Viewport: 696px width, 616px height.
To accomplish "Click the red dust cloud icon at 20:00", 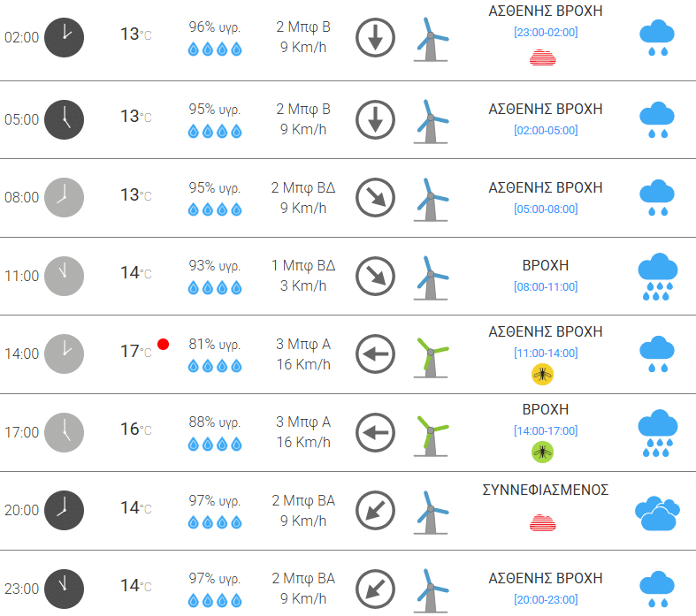I will (542, 523).
